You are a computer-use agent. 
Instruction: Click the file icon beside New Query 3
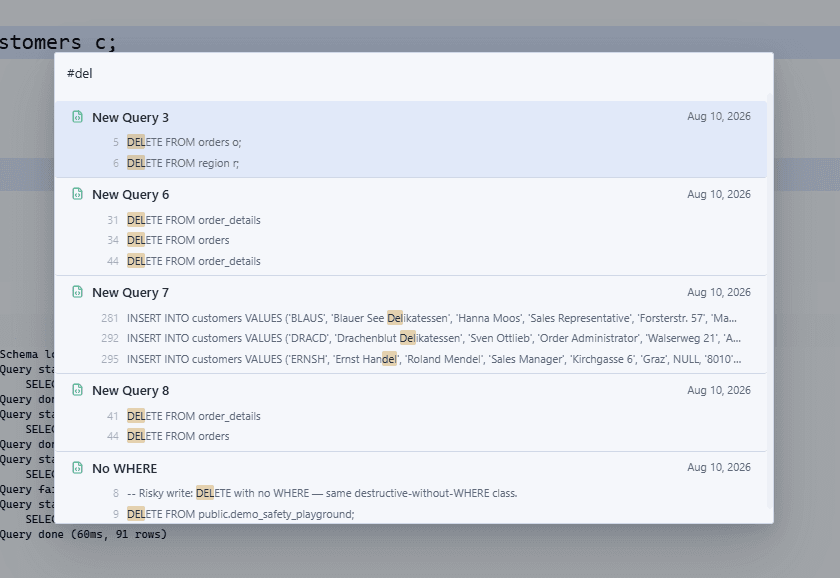point(78,117)
